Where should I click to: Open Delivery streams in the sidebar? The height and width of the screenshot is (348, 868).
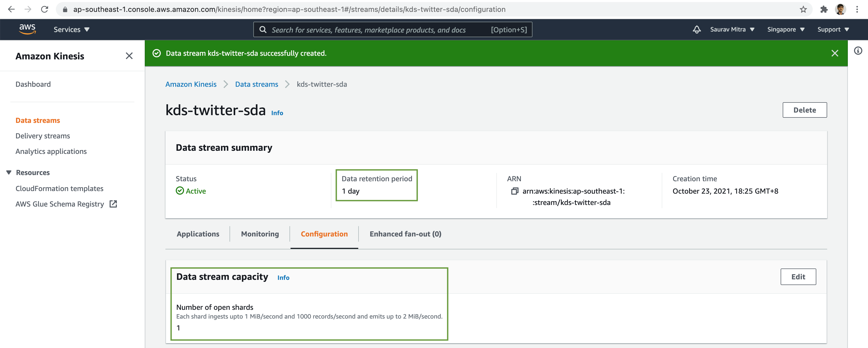pos(43,136)
